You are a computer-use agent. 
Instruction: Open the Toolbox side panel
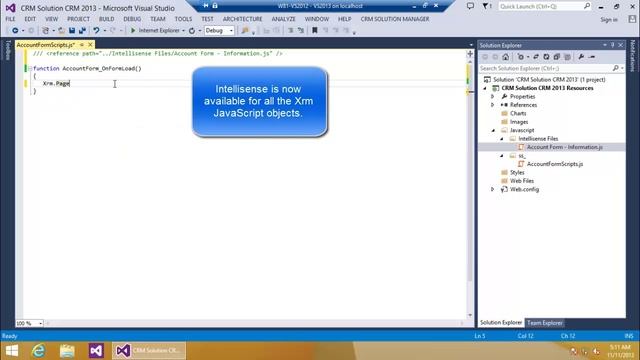tap(7, 51)
